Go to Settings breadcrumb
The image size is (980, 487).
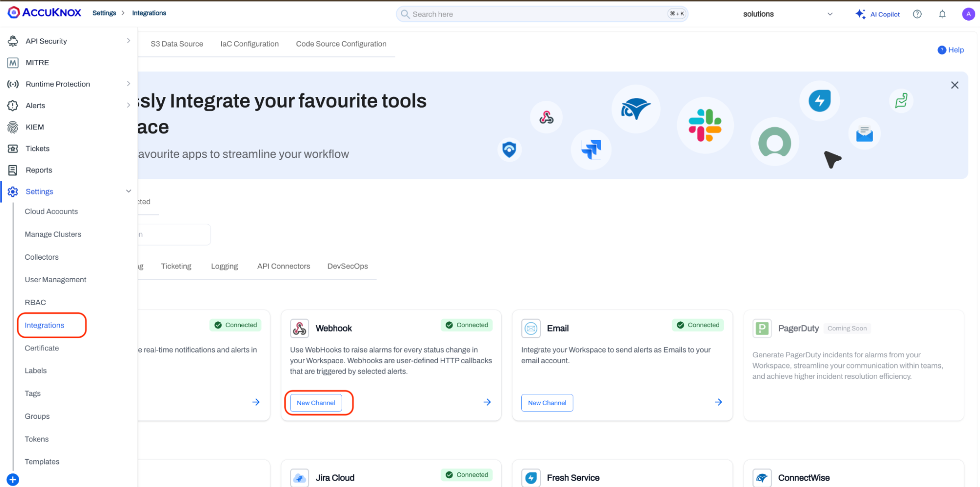tap(104, 13)
